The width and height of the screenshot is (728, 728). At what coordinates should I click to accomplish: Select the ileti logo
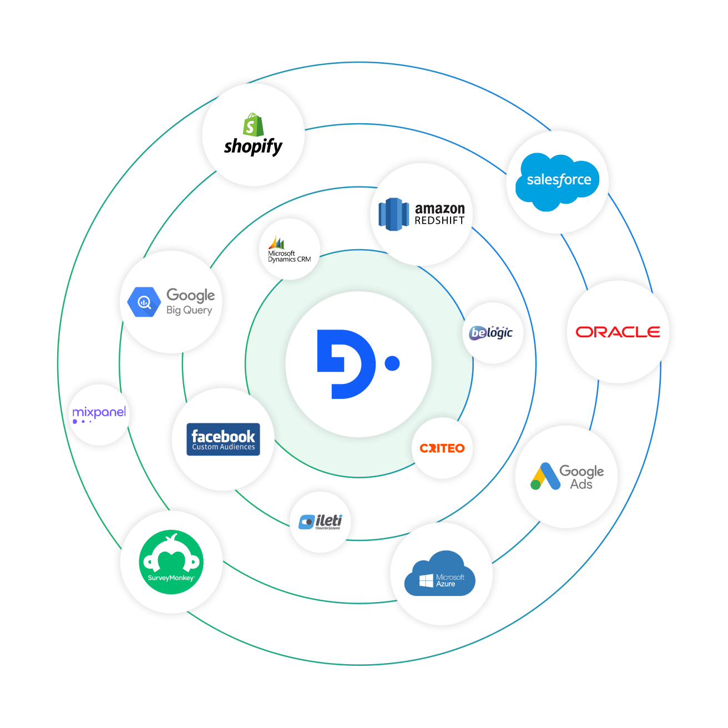(x=320, y=522)
